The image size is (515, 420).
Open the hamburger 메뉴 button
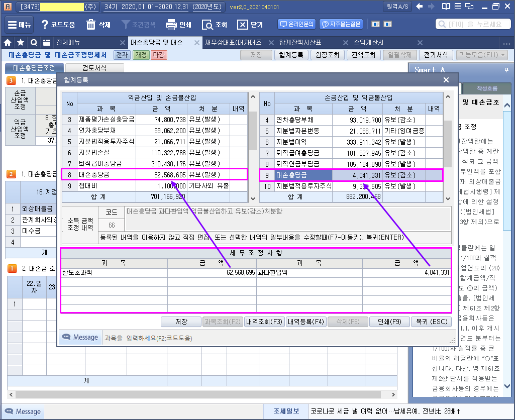[x=19, y=25]
